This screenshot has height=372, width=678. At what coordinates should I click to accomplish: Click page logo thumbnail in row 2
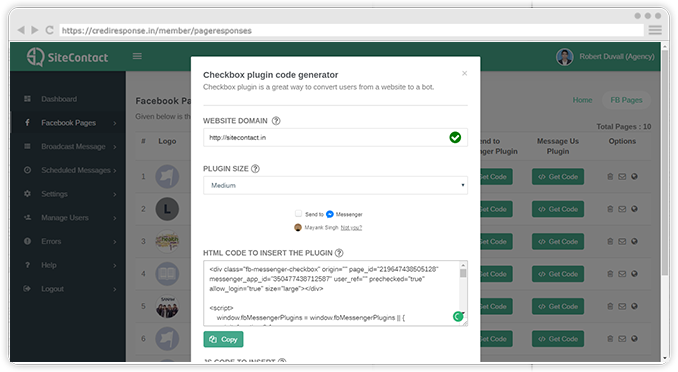(x=167, y=209)
